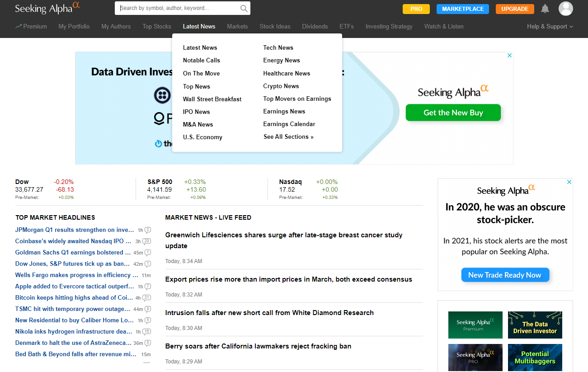Viewport: 588px width, 372px height.
Task: Open the notifications bell
Action: [545, 9]
